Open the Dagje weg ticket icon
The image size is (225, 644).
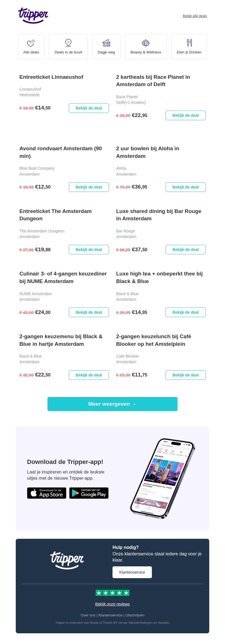[106, 43]
